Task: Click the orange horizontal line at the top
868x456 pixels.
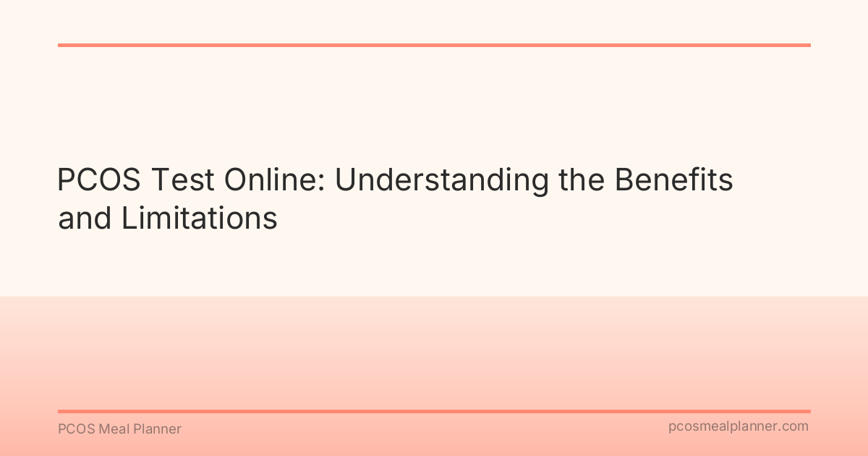Action: tap(434, 45)
